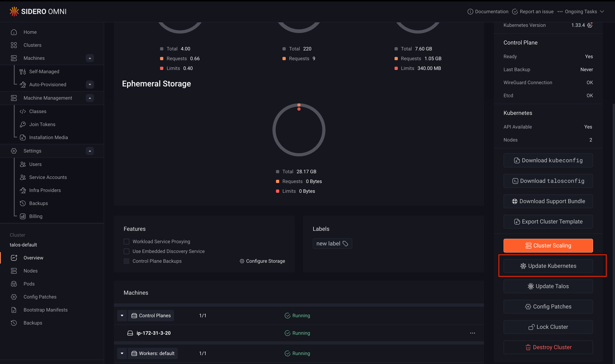
Task: Open Config Patches from right panel
Action: [548, 307]
